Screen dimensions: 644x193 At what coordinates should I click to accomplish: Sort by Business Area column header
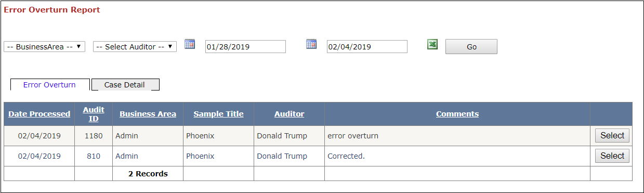coord(148,114)
